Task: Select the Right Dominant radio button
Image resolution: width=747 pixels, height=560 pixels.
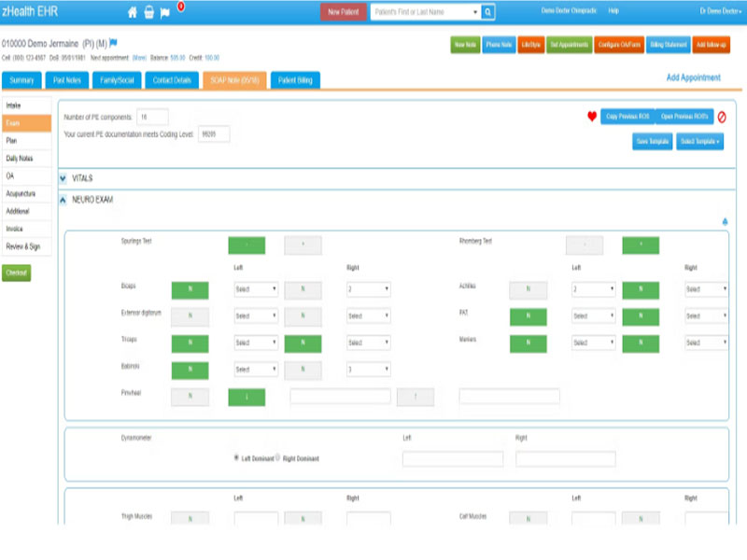Action: 278,458
